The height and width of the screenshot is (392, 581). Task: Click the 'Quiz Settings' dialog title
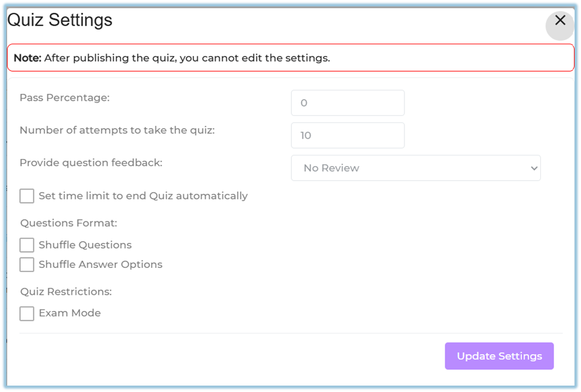click(59, 20)
